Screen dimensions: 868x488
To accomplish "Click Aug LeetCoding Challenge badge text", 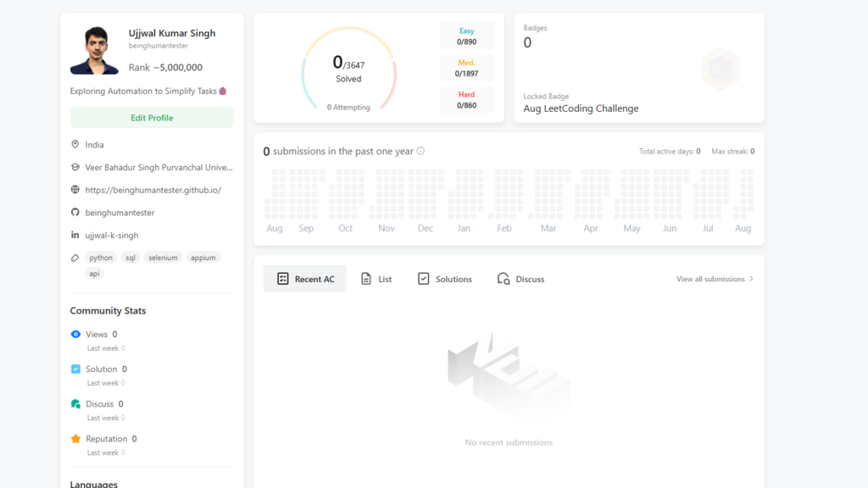I will pos(581,108).
